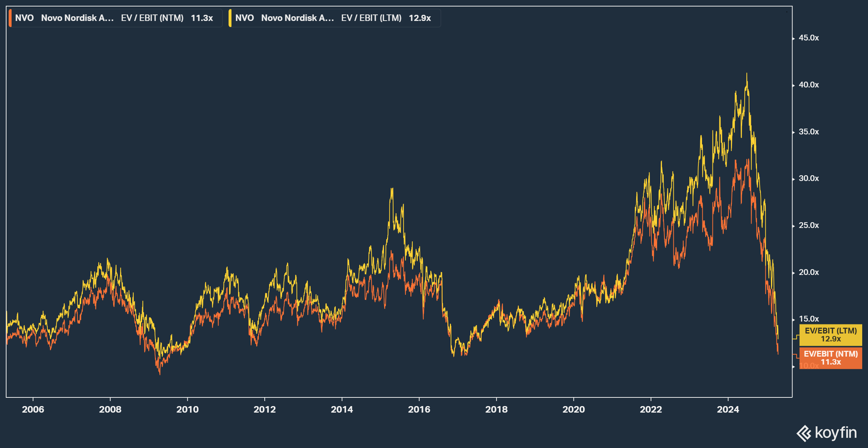Viewport: 868px width, 448px height.
Task: Click the 11.3x value in NTM legend
Action: (202, 18)
